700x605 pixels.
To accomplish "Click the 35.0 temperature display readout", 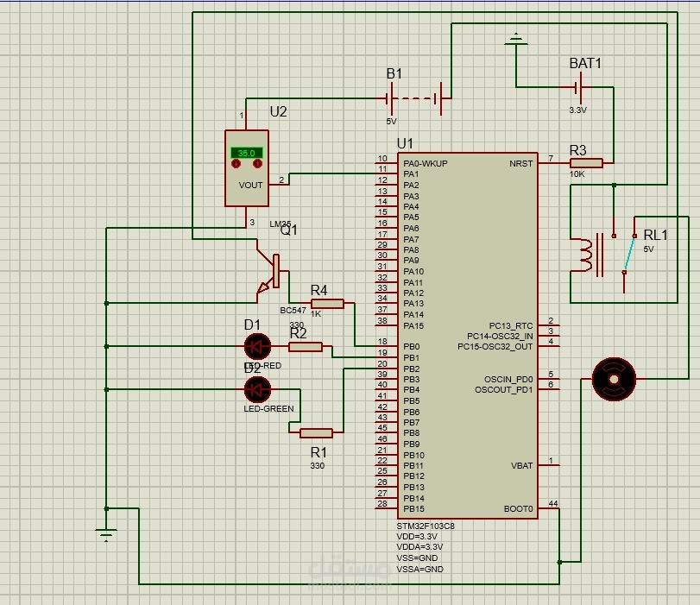I will pos(246,152).
